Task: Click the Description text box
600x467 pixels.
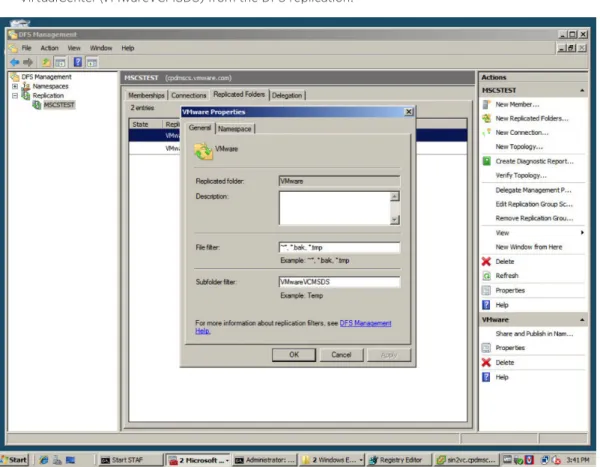Action: [335, 208]
